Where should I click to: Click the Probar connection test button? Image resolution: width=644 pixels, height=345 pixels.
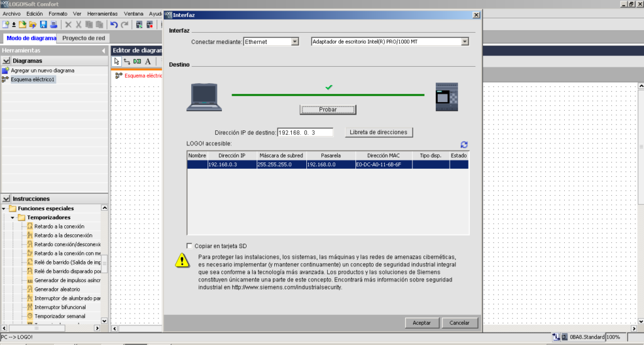pos(328,110)
